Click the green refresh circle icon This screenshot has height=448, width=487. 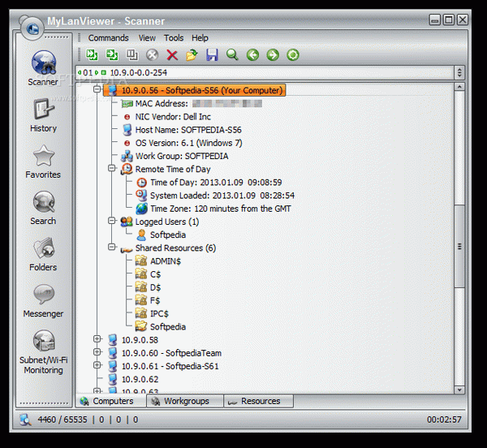coord(292,55)
